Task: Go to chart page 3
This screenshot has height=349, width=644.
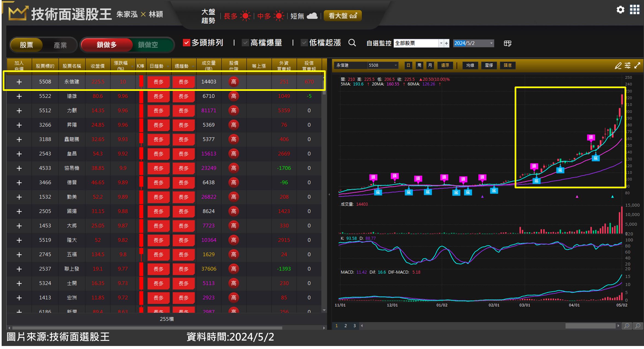Action: pos(355,326)
